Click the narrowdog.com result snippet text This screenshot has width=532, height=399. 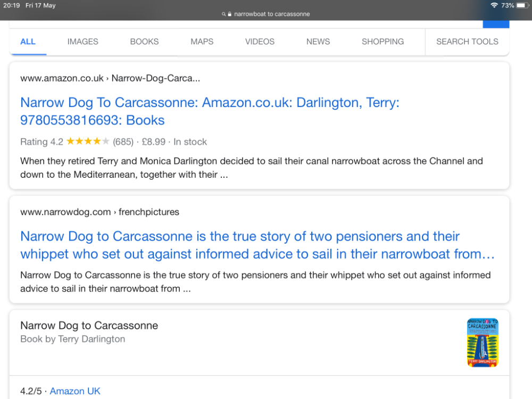(255, 281)
